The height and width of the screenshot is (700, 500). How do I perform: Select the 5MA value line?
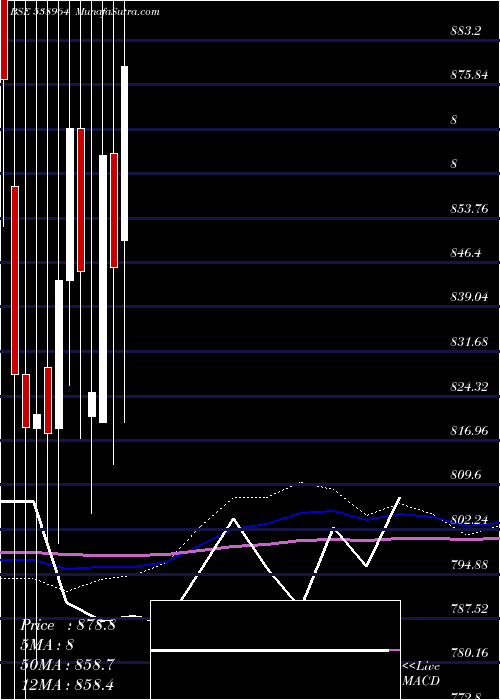coord(47,645)
